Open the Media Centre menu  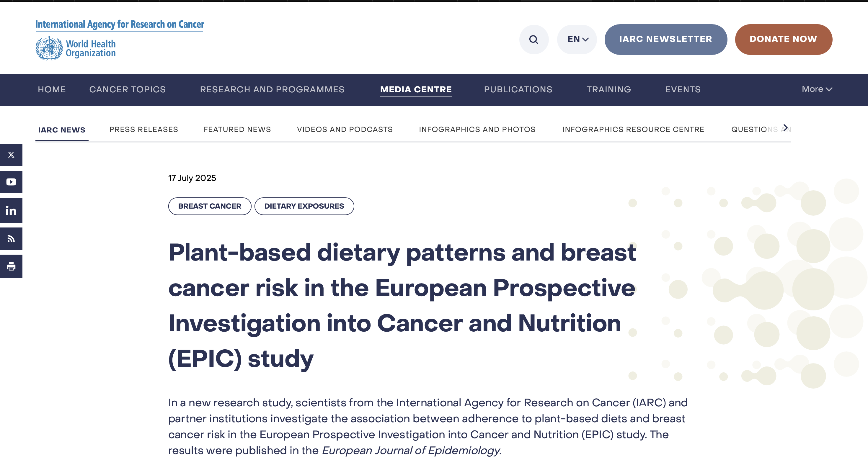tap(416, 90)
